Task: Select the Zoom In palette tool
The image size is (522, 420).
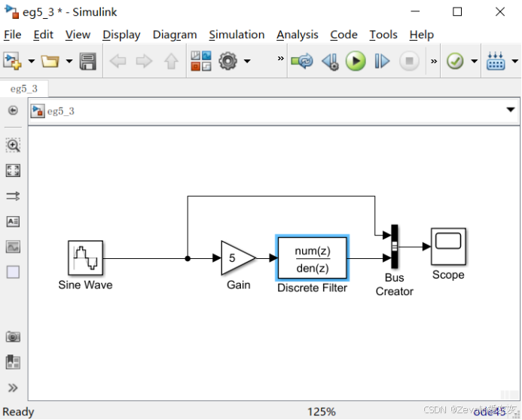Action: (13, 145)
